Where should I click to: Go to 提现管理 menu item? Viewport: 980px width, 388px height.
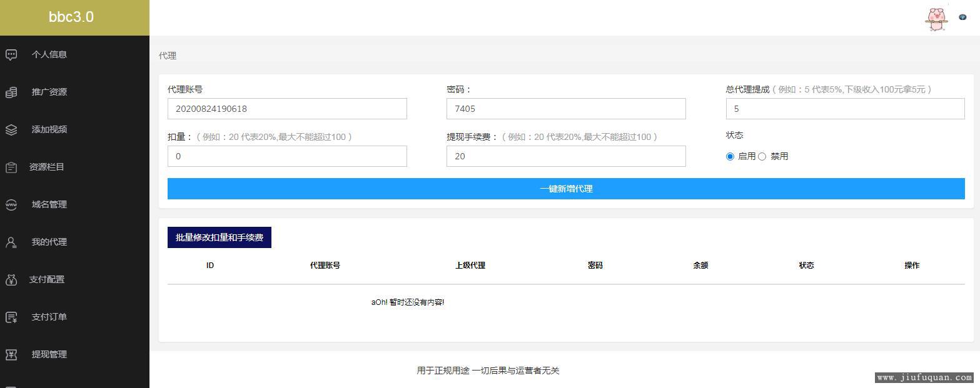click(49, 354)
